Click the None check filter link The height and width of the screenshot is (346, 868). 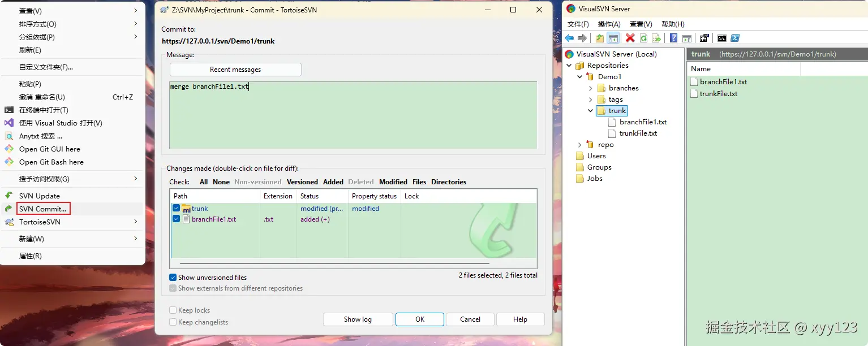[x=221, y=182]
